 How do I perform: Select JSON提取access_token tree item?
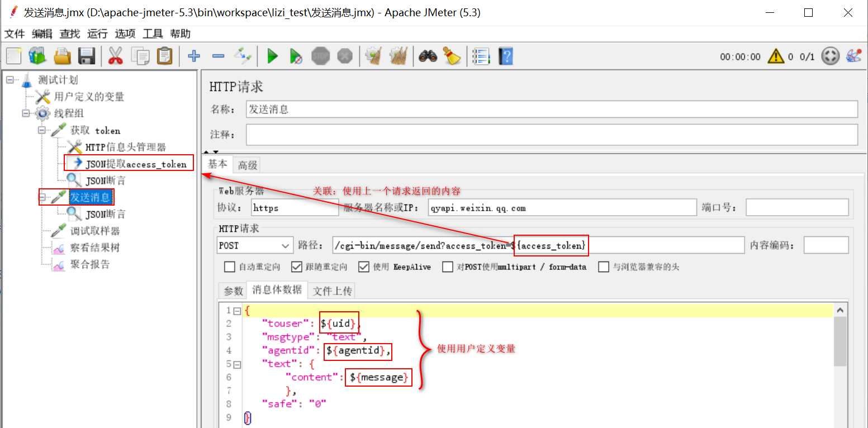click(x=136, y=164)
